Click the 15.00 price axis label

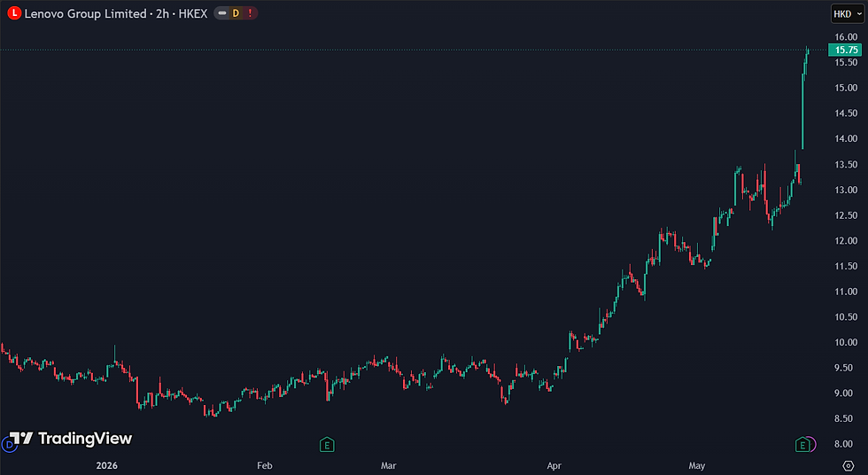click(846, 88)
